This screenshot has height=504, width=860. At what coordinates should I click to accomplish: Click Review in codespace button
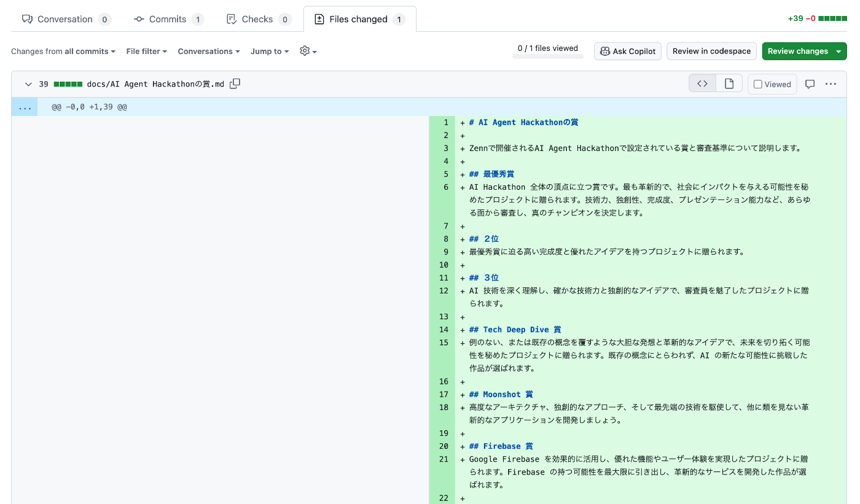[x=711, y=52]
